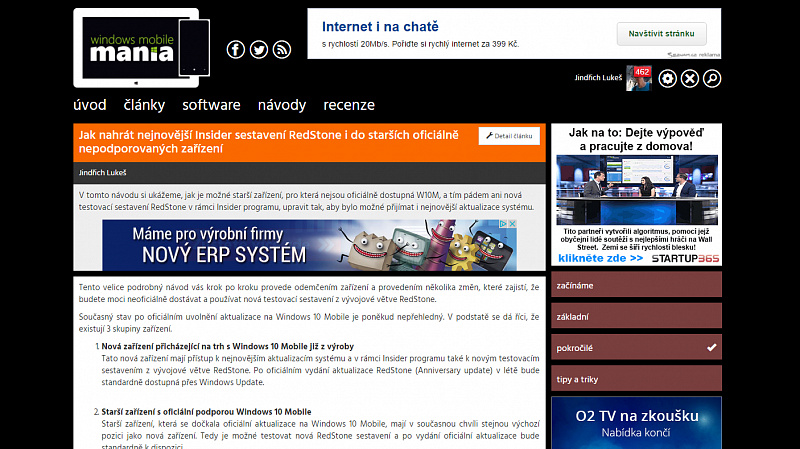Open the RSS feed icon

pos(282,49)
